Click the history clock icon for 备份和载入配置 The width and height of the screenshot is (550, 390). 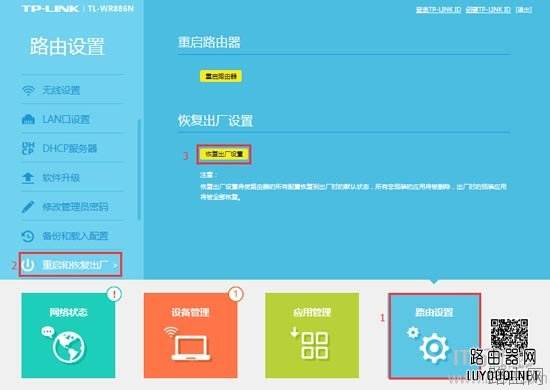[x=28, y=236]
